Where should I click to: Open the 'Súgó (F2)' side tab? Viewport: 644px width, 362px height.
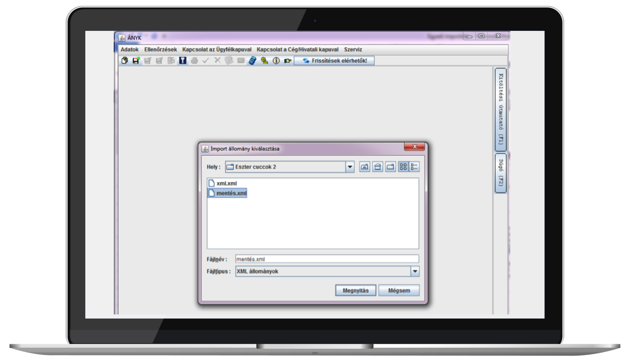[x=500, y=173]
